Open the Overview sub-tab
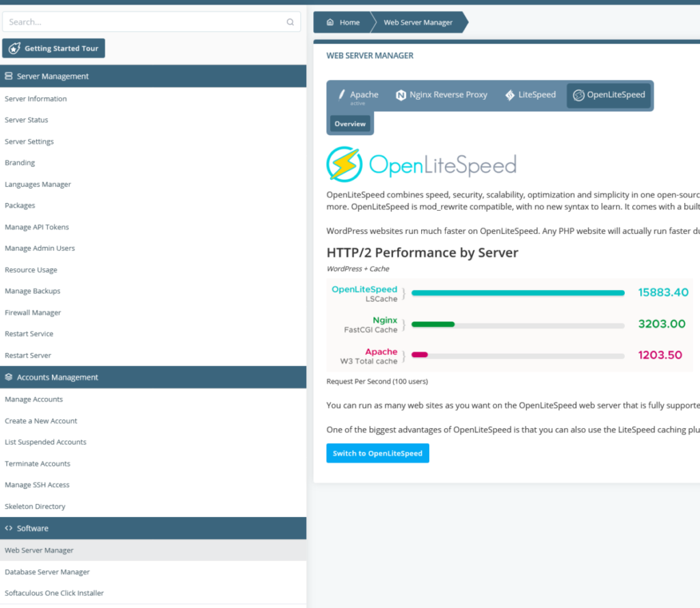The width and height of the screenshot is (700, 608). [x=350, y=124]
